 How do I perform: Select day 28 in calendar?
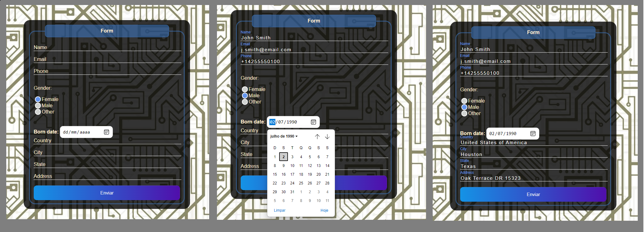click(x=327, y=183)
